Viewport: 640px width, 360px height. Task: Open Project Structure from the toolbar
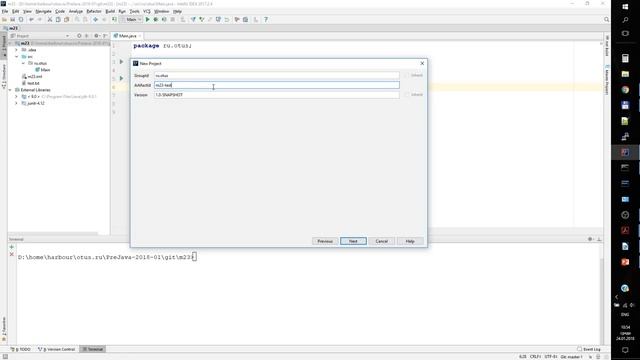pos(245,20)
